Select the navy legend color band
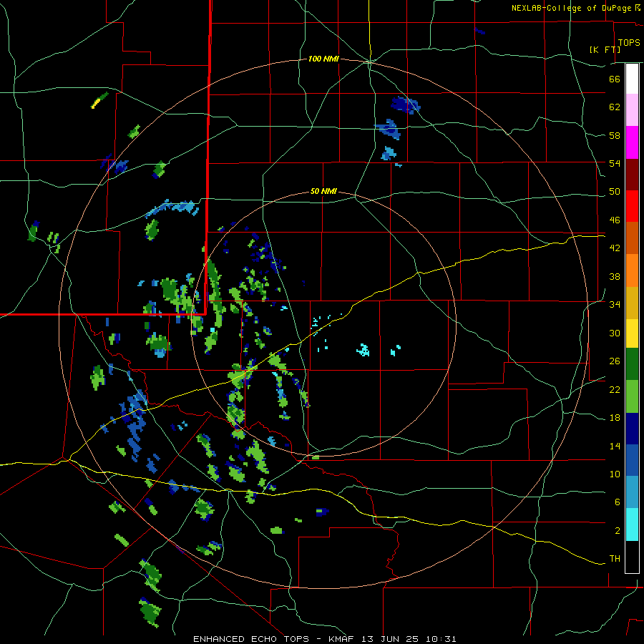The image size is (644, 644). (x=632, y=429)
